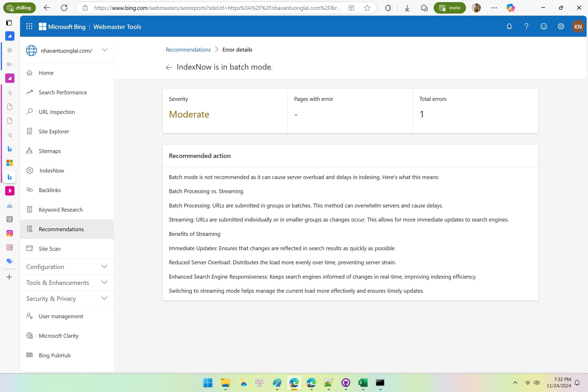Open the clock and date in taskbar
The image size is (588, 392).
pyautogui.click(x=559, y=382)
